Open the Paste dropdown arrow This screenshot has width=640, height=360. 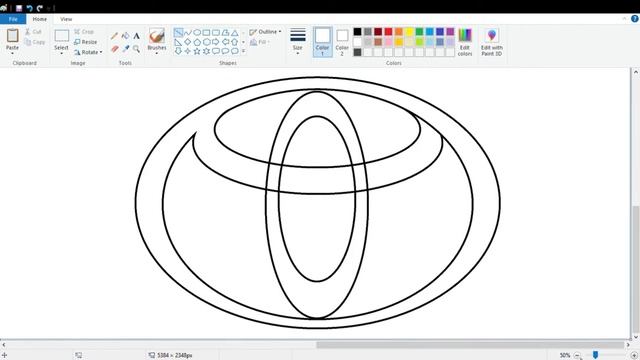(x=12, y=53)
